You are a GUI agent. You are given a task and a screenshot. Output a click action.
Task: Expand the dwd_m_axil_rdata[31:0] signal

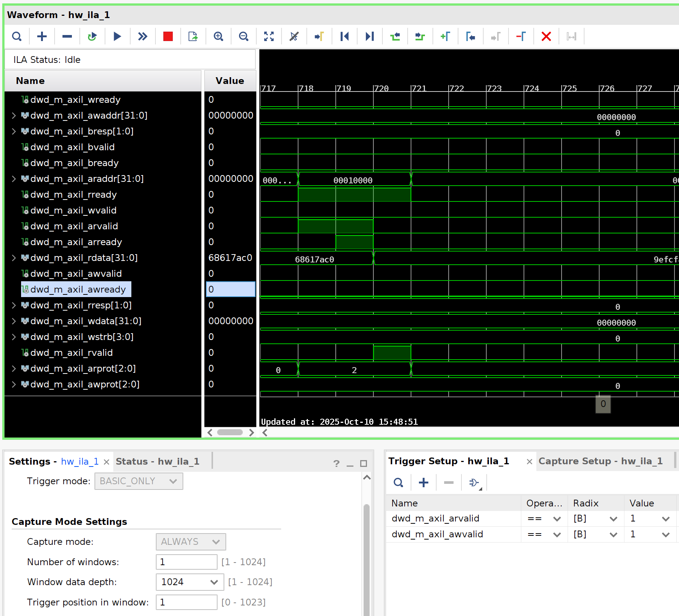[14, 258]
